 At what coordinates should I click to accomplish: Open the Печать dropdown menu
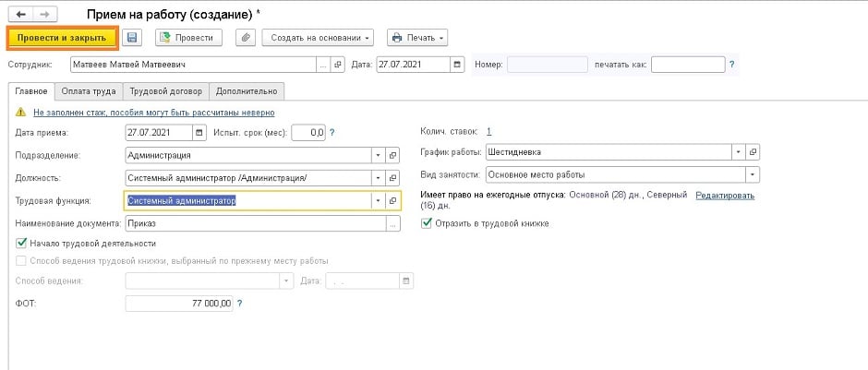point(416,38)
